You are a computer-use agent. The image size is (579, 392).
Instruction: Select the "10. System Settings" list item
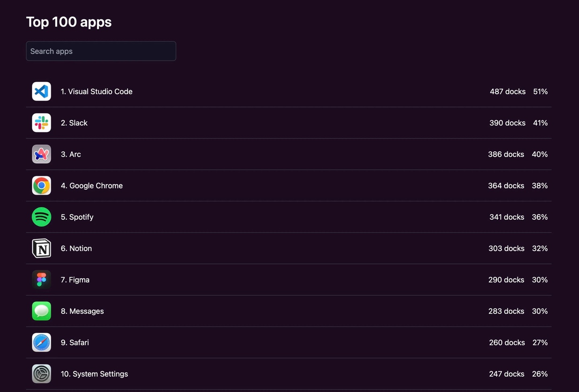(x=94, y=374)
